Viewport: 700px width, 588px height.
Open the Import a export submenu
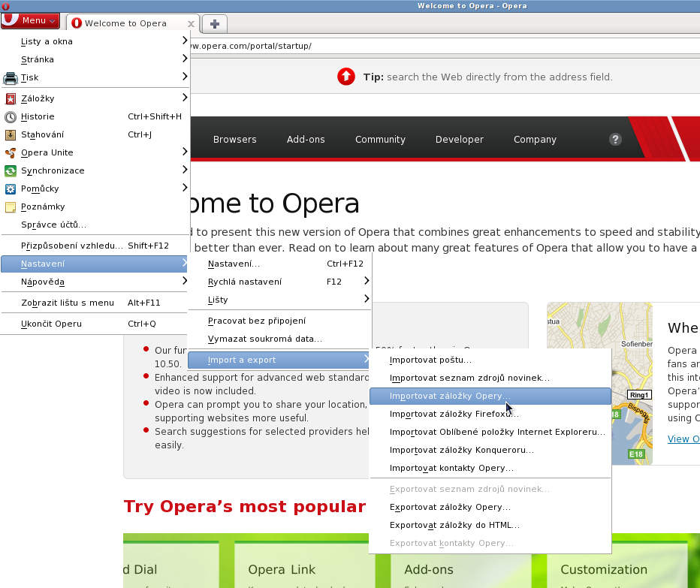coord(279,360)
